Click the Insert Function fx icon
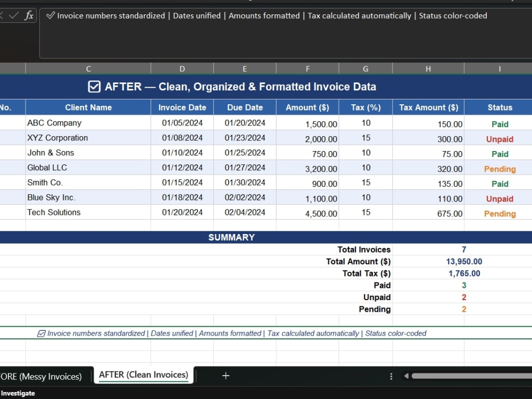This screenshot has height=399, width=532. [x=29, y=15]
